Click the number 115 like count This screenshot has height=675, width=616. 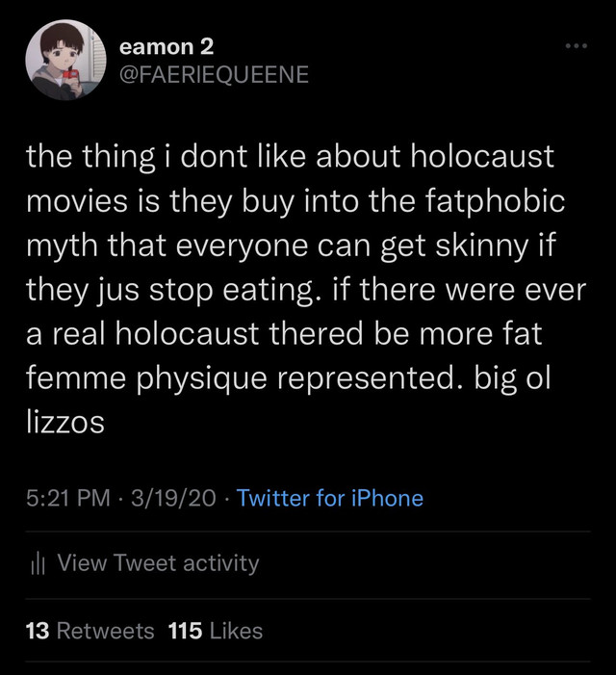pyautogui.click(x=185, y=631)
